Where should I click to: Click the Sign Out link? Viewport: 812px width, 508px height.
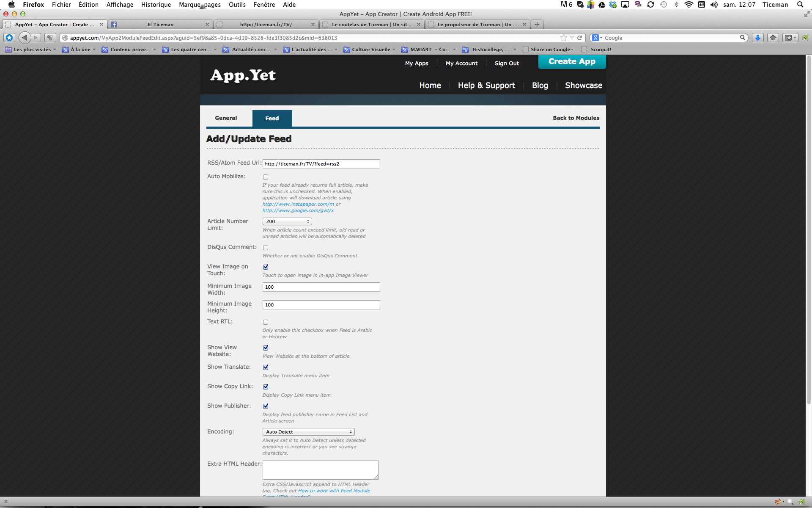click(507, 63)
